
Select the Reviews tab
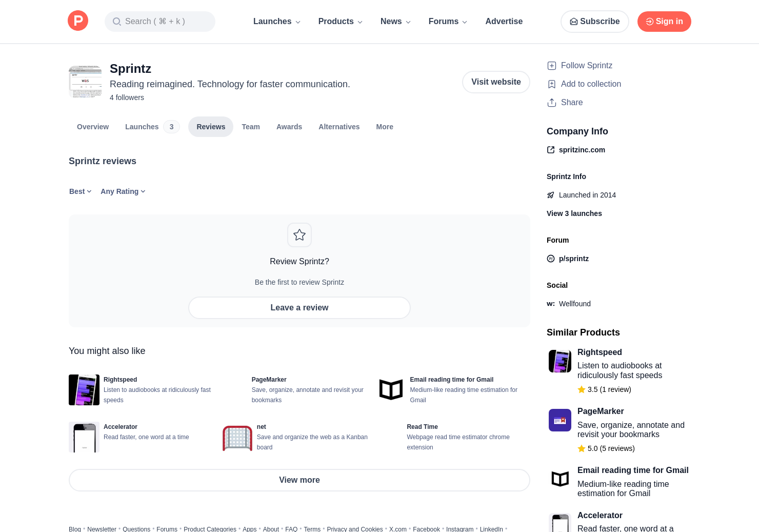tap(211, 127)
